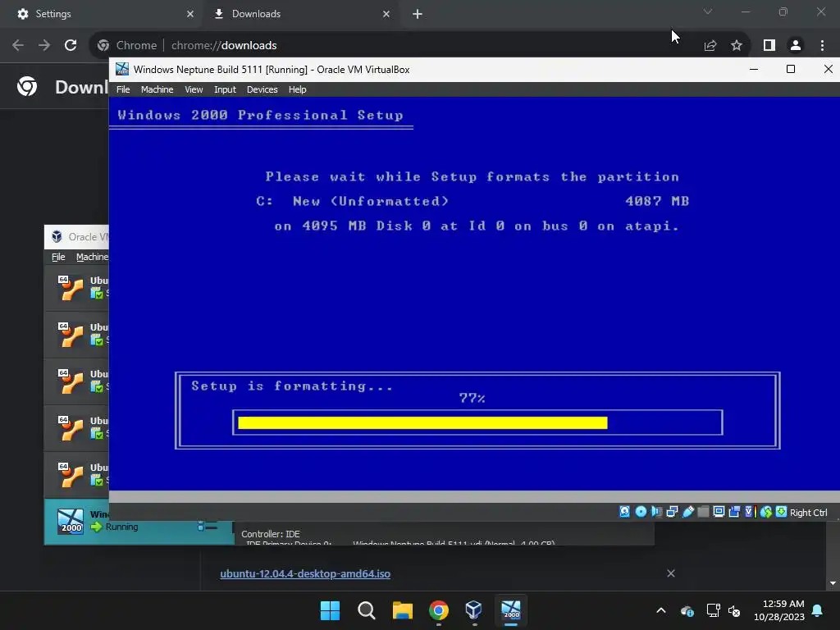Open audio settings indicator in VM status bar
Screen dimensions: 840x630
(x=656, y=512)
